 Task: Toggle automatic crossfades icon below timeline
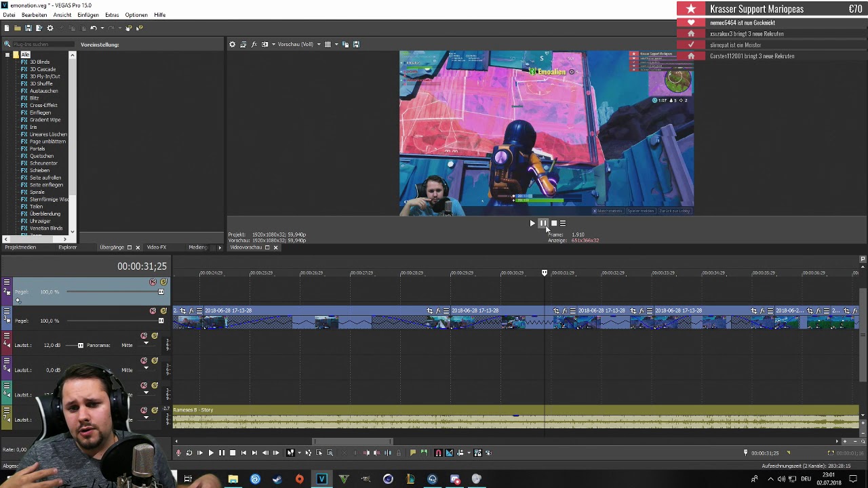click(449, 453)
